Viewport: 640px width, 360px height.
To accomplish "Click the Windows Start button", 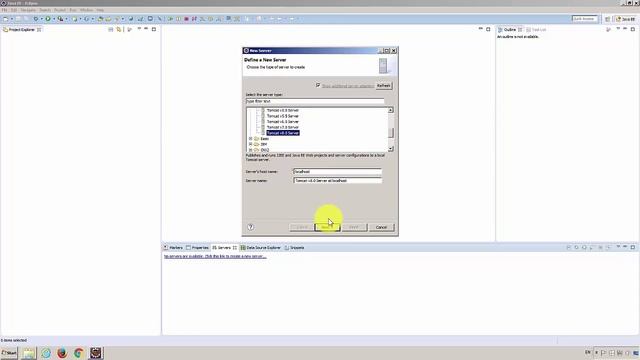I will [9, 353].
